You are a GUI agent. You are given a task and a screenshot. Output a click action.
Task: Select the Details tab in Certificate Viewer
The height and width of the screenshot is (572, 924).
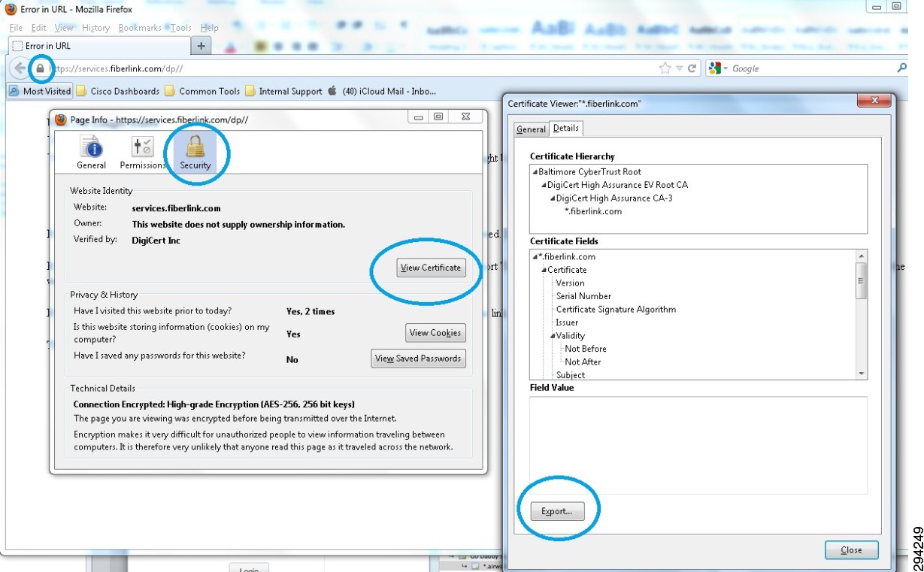tap(566, 129)
